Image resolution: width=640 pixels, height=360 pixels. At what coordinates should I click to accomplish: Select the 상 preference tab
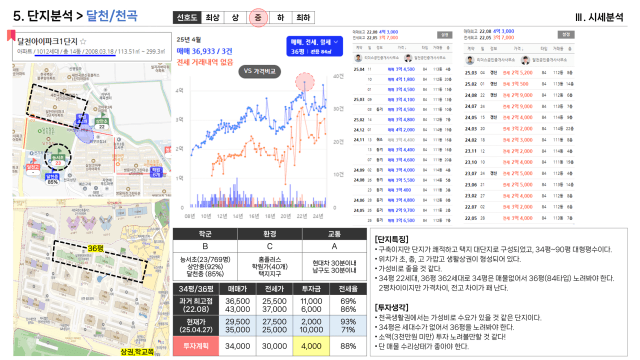(235, 18)
